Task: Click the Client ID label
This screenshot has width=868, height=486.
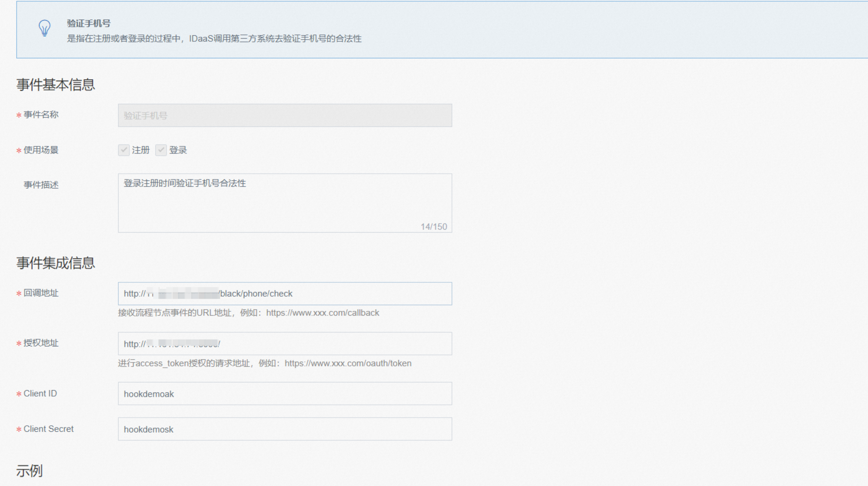Action: click(x=40, y=393)
